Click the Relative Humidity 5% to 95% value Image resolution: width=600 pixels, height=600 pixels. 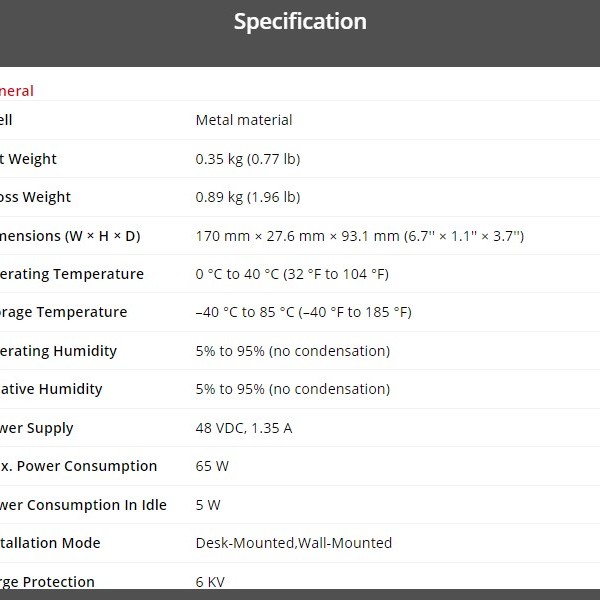tap(292, 389)
